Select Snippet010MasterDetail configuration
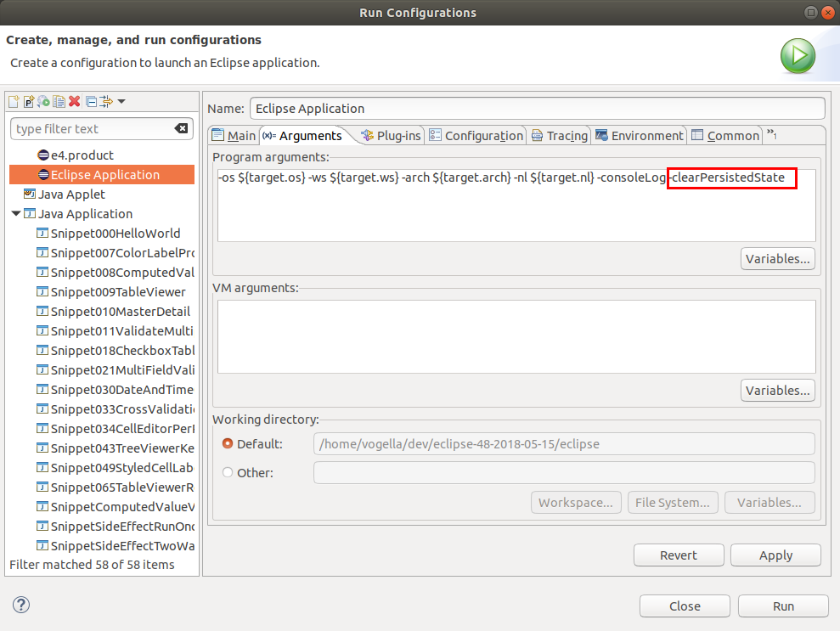Image resolution: width=840 pixels, height=631 pixels. tap(120, 312)
